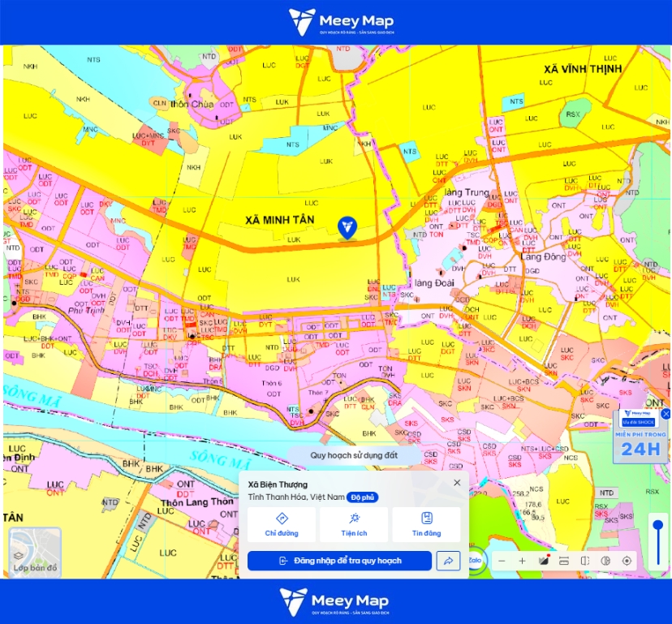Click the 'Thôn 6' map label
Image resolution: width=672 pixels, height=624 pixels.
pyautogui.click(x=272, y=383)
